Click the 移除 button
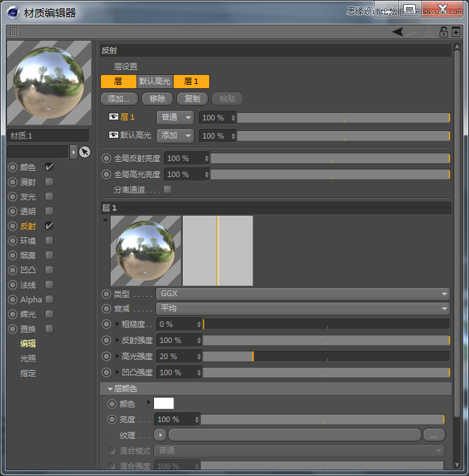The width and height of the screenshot is (469, 476). 157,99
